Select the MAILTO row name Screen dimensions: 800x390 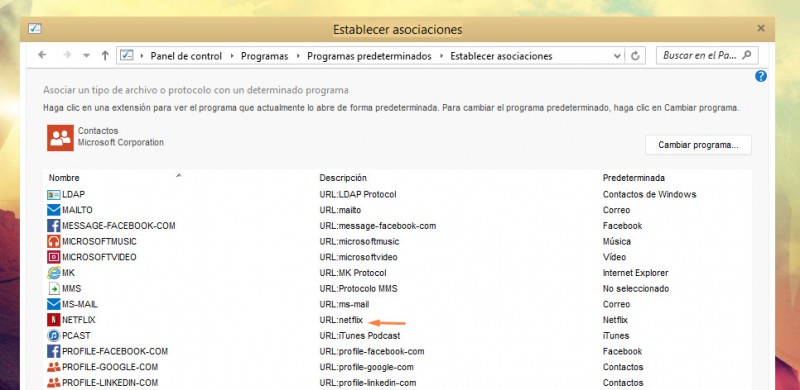(77, 210)
